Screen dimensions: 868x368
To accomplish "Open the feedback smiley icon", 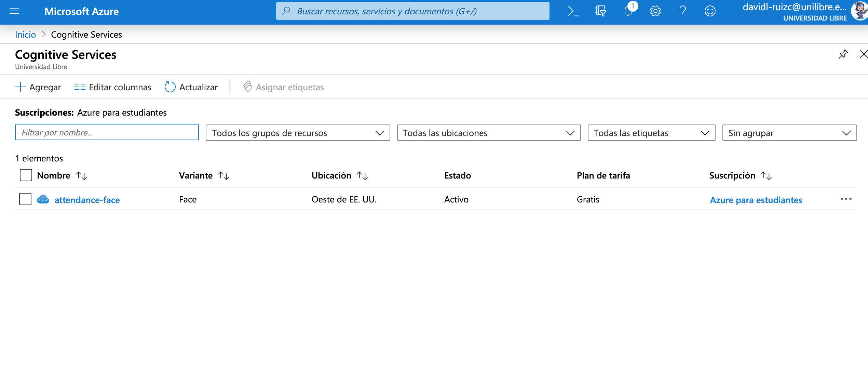I will click(710, 11).
